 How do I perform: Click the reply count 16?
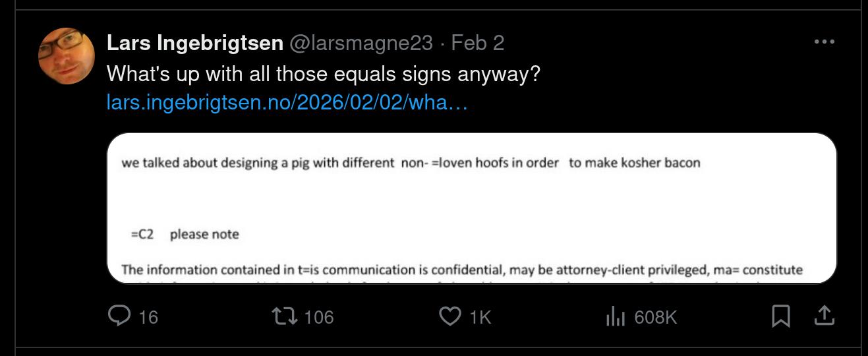click(148, 317)
